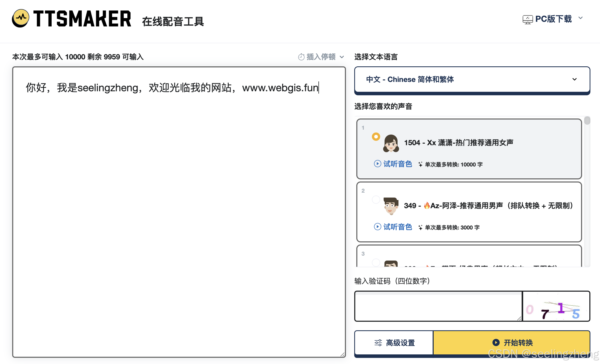600x364 pixels.
Task: Click the female avatar of voice 1504
Action: [x=391, y=143]
